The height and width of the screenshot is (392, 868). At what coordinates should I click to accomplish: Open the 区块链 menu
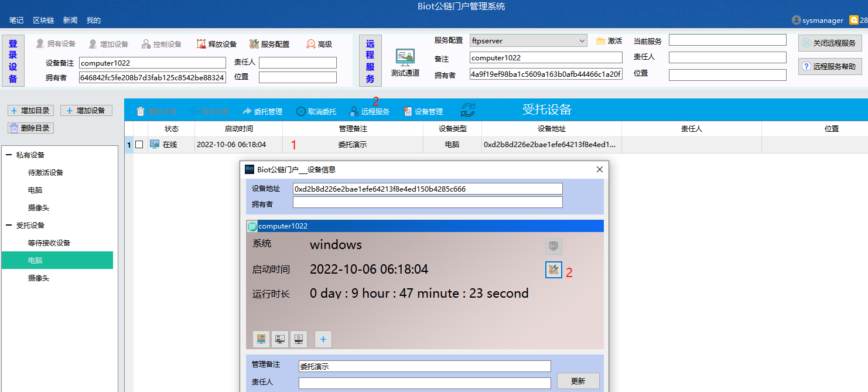(43, 21)
